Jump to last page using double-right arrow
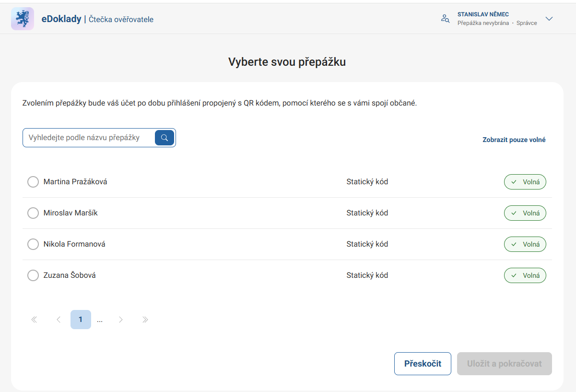 coord(145,320)
